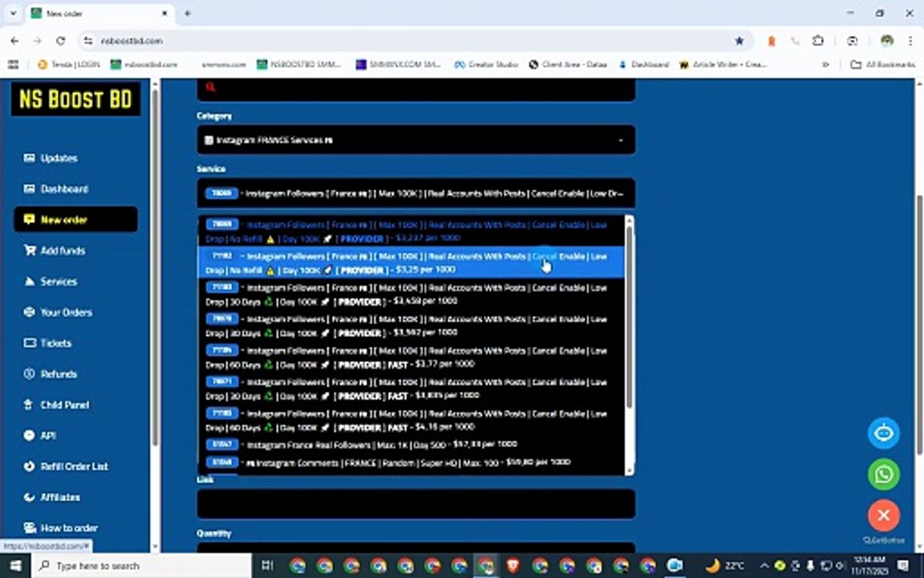The height and width of the screenshot is (578, 924).
Task: Click the chat bot floating icon
Action: [x=883, y=433]
